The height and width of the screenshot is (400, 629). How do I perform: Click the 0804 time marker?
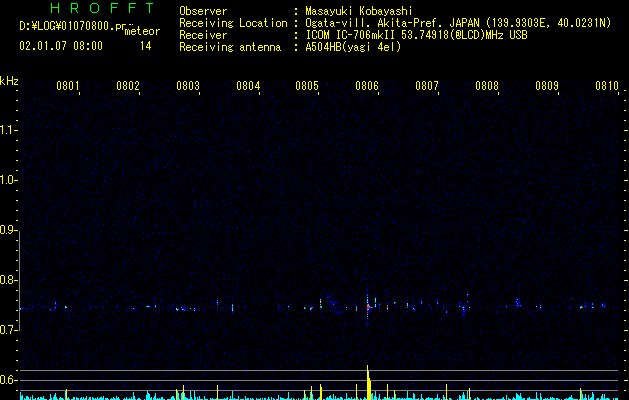click(248, 86)
